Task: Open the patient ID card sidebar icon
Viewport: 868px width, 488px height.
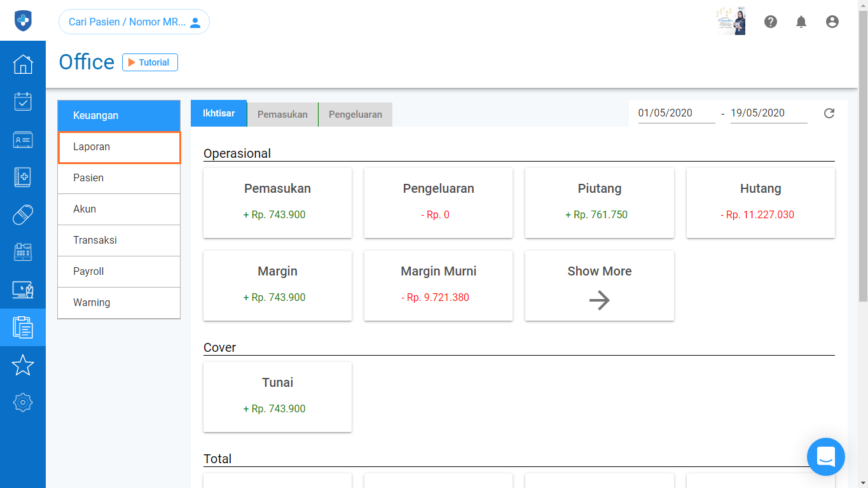Action: pos(23,140)
